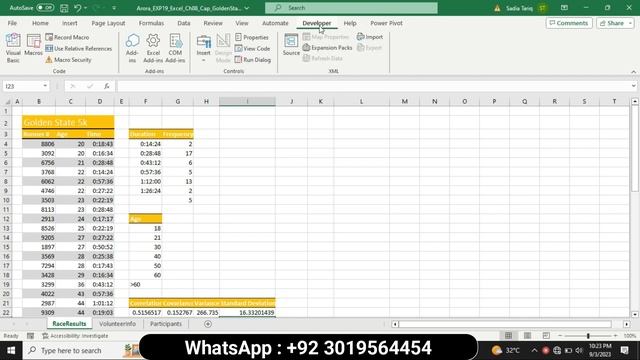This screenshot has width=640, height=360.
Task: Click Expansion Packs
Action: 327,48
